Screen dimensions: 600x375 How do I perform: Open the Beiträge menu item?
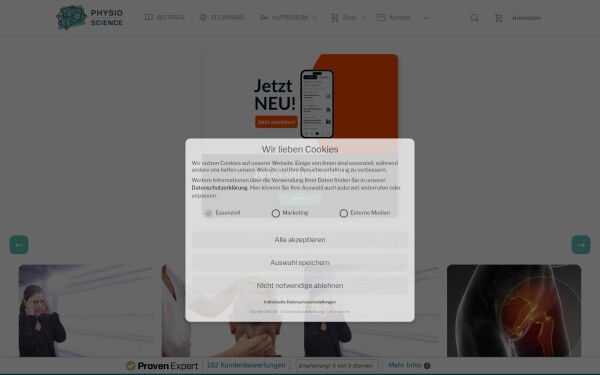point(171,17)
